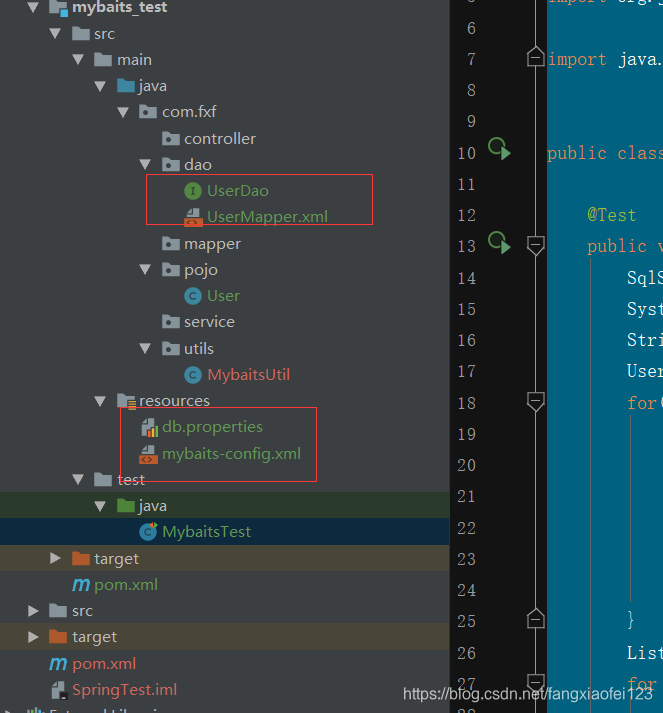Select MybaitsUtil in the tree
The width and height of the screenshot is (663, 713).
coord(249,375)
